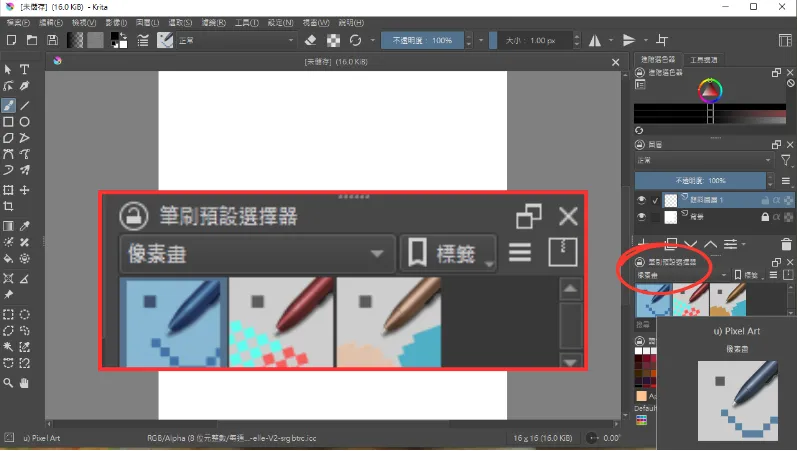Select the Freehand Brush tool

coord(9,105)
